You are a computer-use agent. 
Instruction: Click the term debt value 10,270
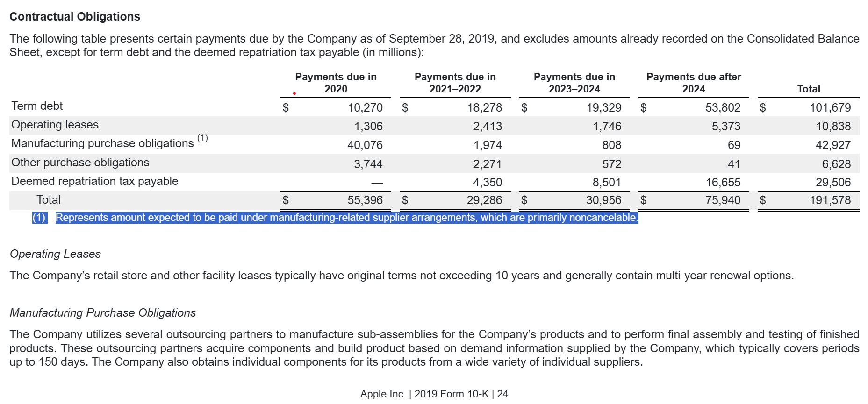coord(365,108)
